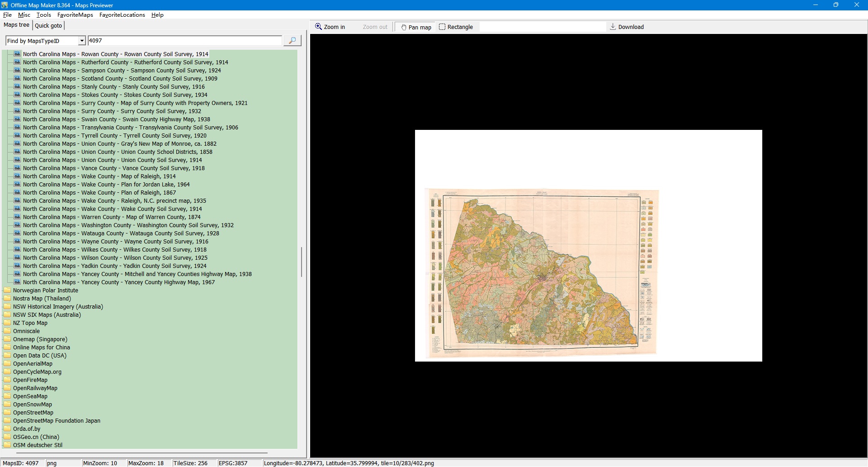Click the Download arrow icon
This screenshot has width=868, height=467.
[x=613, y=27]
